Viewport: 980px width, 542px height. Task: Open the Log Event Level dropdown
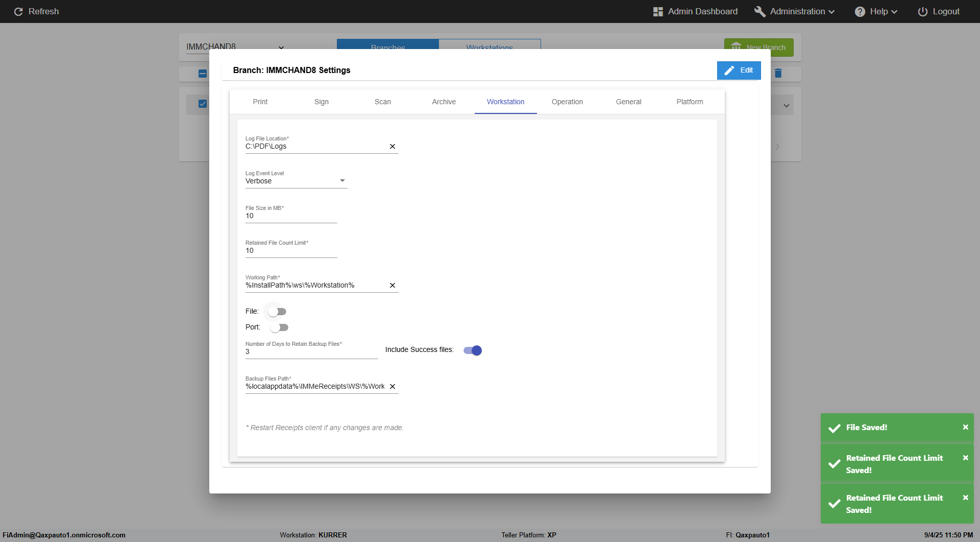pyautogui.click(x=296, y=181)
